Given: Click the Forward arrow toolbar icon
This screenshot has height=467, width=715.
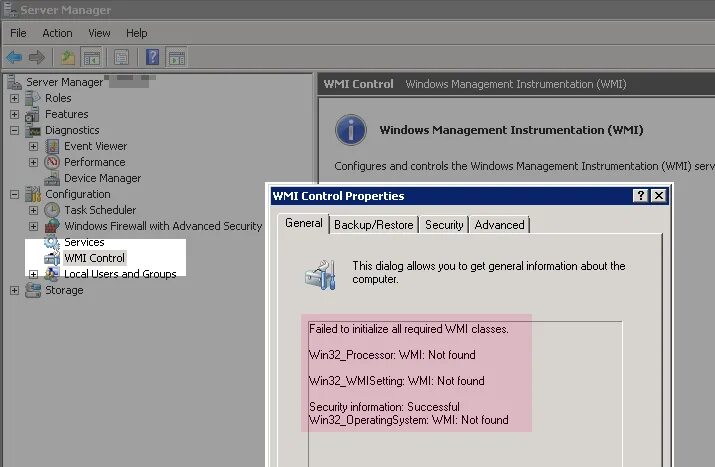Looking at the screenshot, I should [36, 57].
